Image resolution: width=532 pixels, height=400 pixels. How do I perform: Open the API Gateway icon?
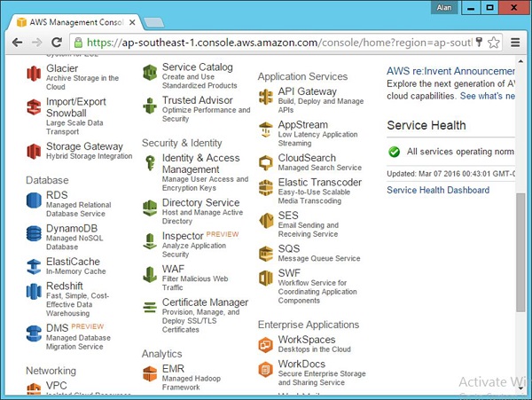point(266,97)
